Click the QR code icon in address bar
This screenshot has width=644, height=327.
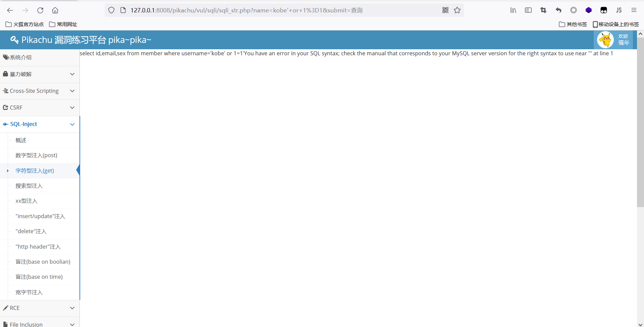[445, 10]
